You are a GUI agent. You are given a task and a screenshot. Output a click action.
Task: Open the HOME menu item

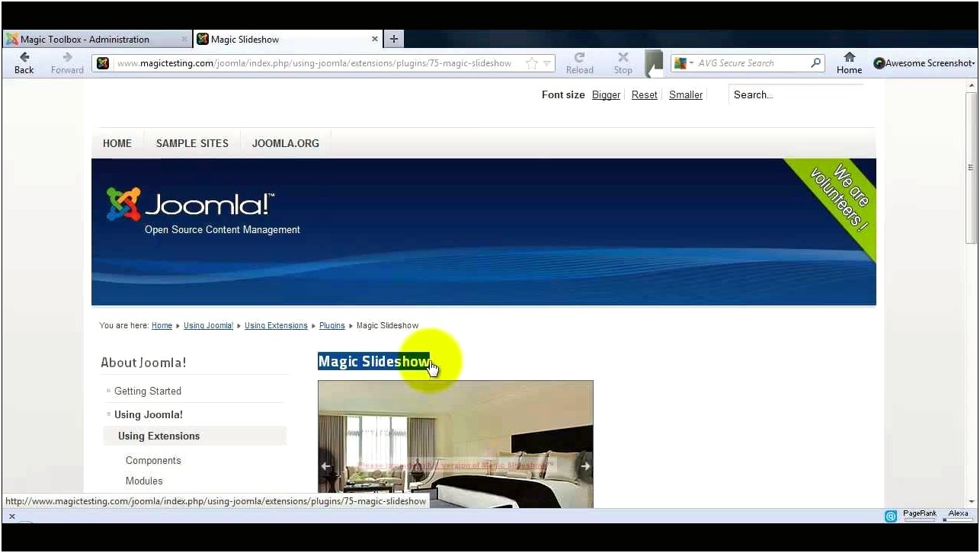117,143
